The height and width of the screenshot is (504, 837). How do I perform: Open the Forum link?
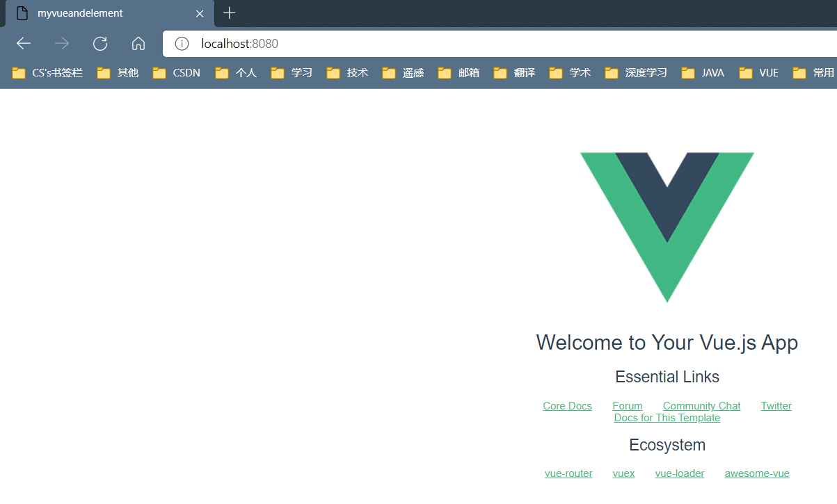[628, 406]
